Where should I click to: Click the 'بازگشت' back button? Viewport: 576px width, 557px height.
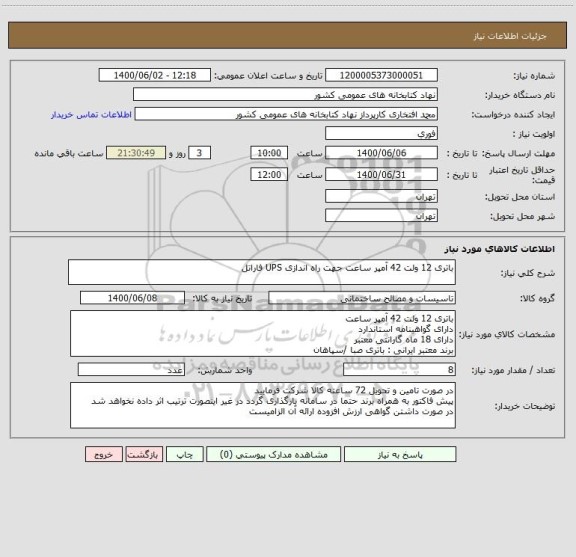pos(144,454)
